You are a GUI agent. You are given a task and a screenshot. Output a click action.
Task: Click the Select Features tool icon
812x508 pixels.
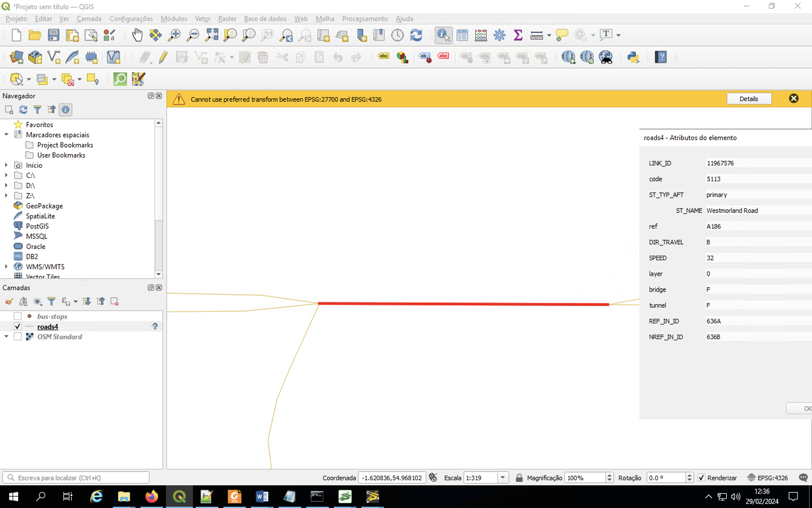click(16, 79)
